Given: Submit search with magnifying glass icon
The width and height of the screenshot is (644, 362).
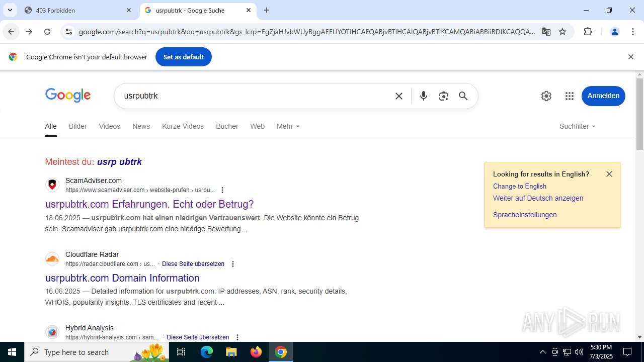Looking at the screenshot, I should [x=463, y=96].
